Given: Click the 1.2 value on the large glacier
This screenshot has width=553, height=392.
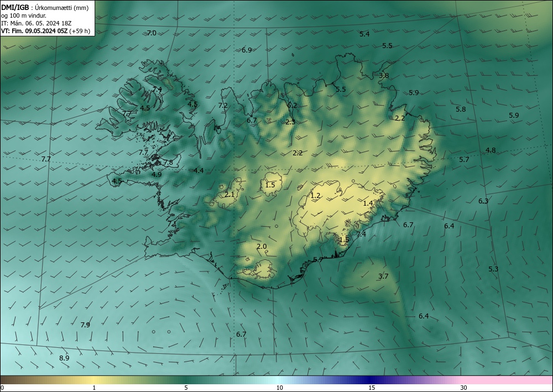Looking at the screenshot, I should pos(315,196).
